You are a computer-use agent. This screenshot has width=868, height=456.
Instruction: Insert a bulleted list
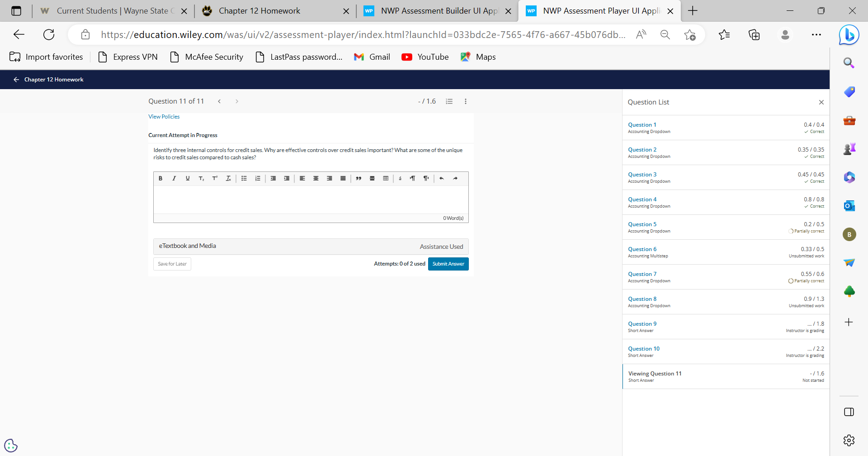click(x=244, y=178)
